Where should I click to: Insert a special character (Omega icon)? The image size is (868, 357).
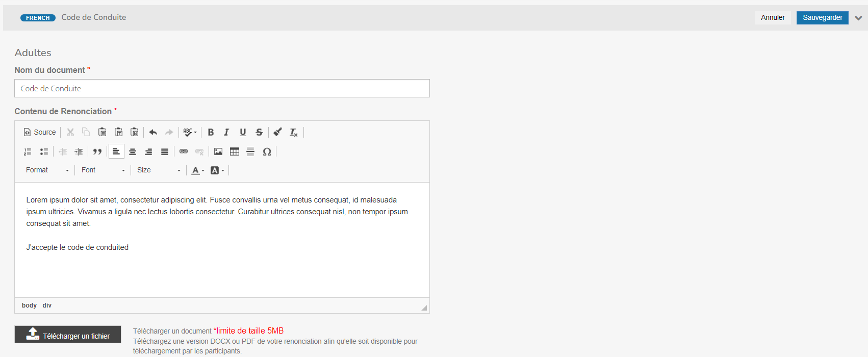[x=267, y=151]
